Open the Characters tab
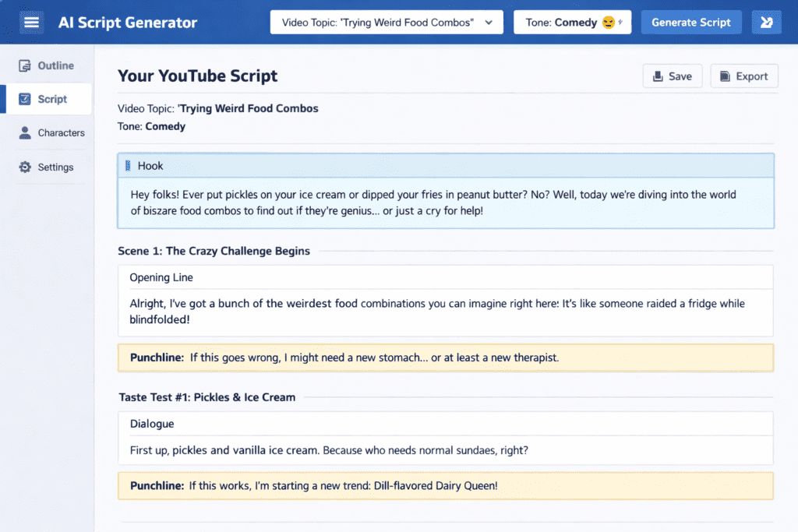The width and height of the screenshot is (798, 532). coord(61,133)
